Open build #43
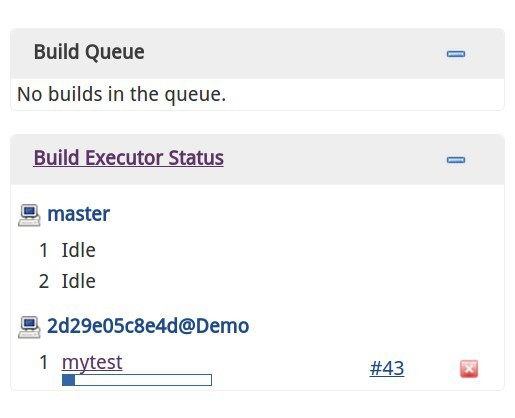This screenshot has height=418, width=515. tap(387, 368)
